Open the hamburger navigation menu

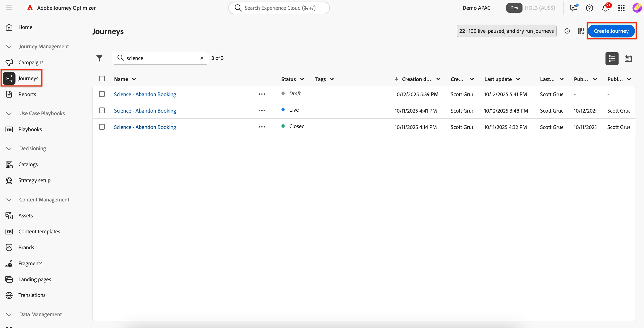click(x=9, y=8)
